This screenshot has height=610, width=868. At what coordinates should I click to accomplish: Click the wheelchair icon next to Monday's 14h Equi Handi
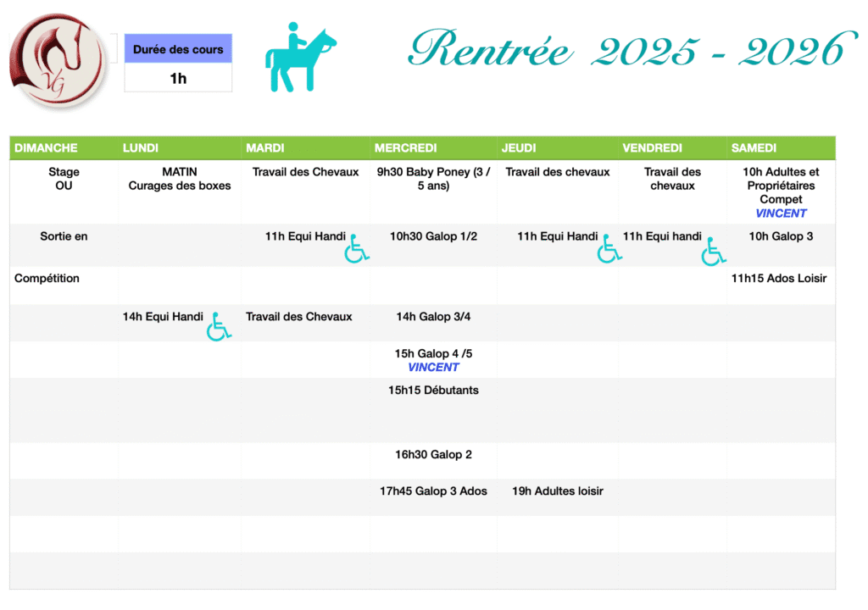[x=219, y=329]
